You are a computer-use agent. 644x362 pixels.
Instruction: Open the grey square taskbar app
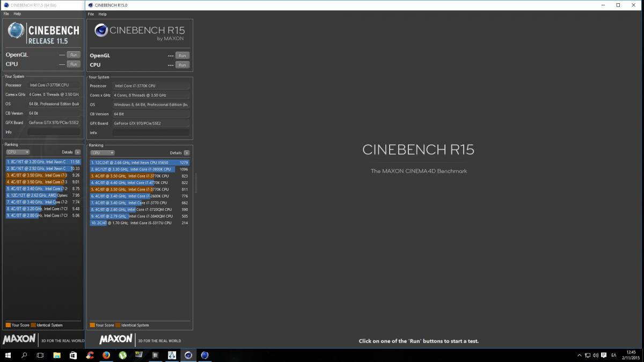click(155, 355)
